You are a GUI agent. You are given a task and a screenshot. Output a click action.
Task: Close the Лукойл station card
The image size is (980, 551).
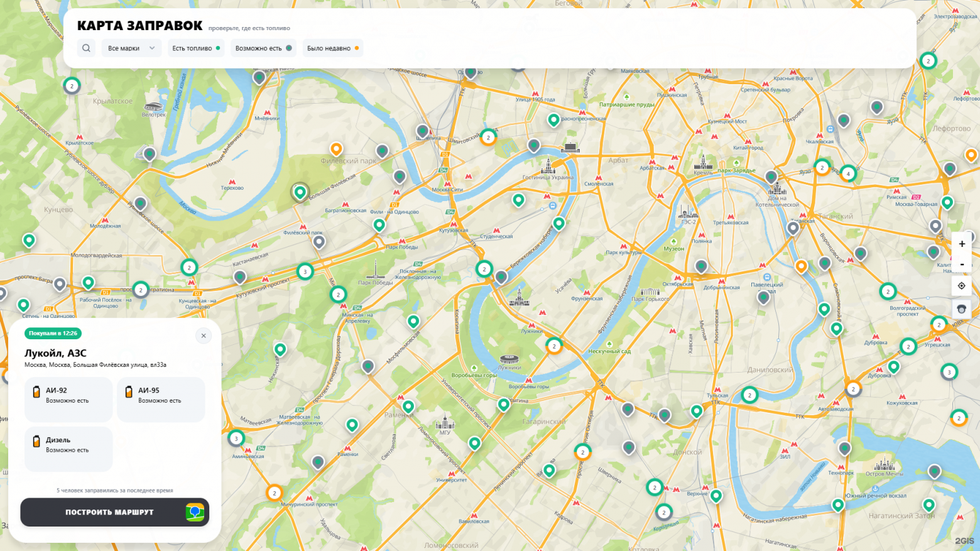click(x=204, y=336)
